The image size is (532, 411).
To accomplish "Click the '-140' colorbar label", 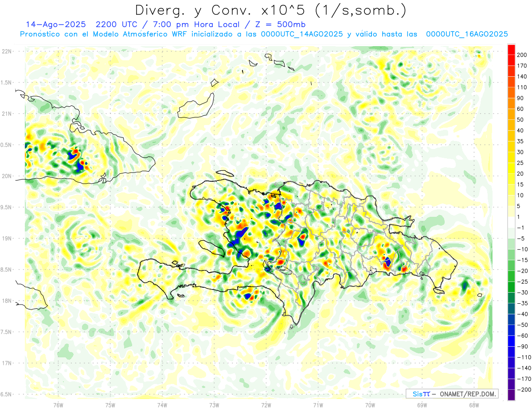I will 525,368.
